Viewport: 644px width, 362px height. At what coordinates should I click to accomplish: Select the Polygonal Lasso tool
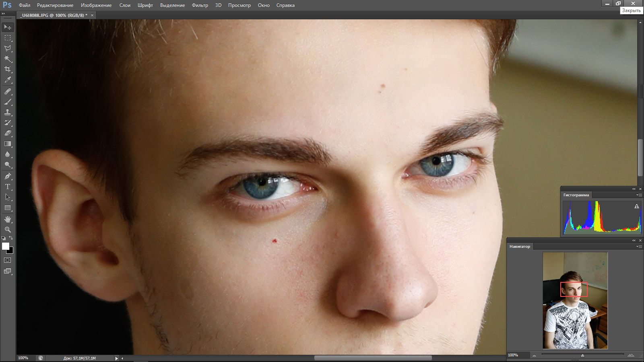(x=8, y=48)
